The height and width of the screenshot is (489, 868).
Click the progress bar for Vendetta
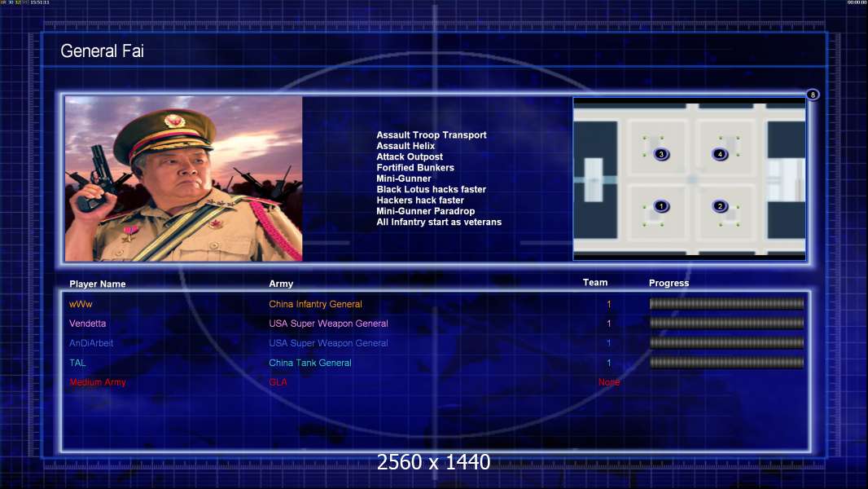click(x=726, y=323)
